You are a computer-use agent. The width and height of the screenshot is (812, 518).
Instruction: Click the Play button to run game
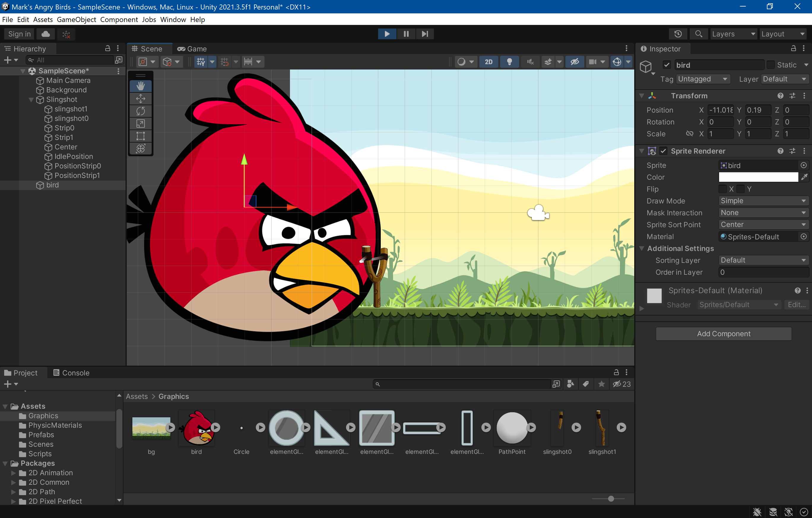(x=387, y=34)
